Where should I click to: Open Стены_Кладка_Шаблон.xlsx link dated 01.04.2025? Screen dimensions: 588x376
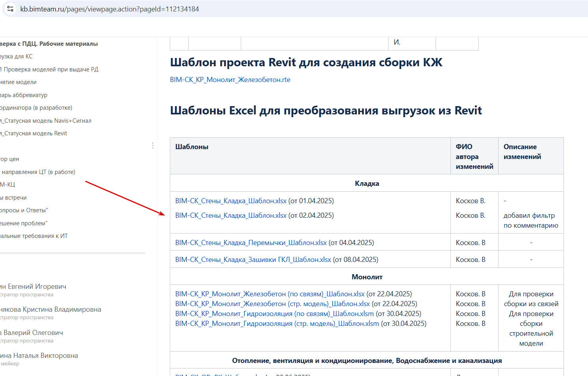point(231,201)
